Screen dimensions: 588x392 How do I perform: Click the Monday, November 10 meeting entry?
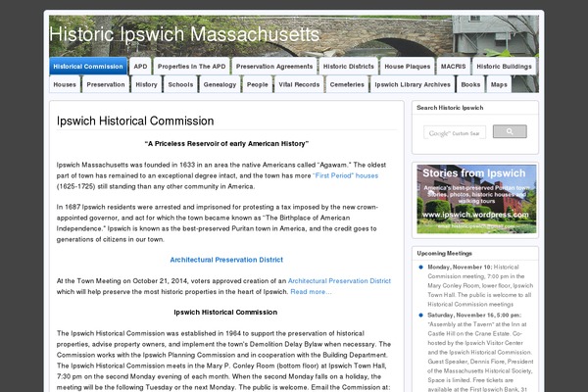coord(480,285)
